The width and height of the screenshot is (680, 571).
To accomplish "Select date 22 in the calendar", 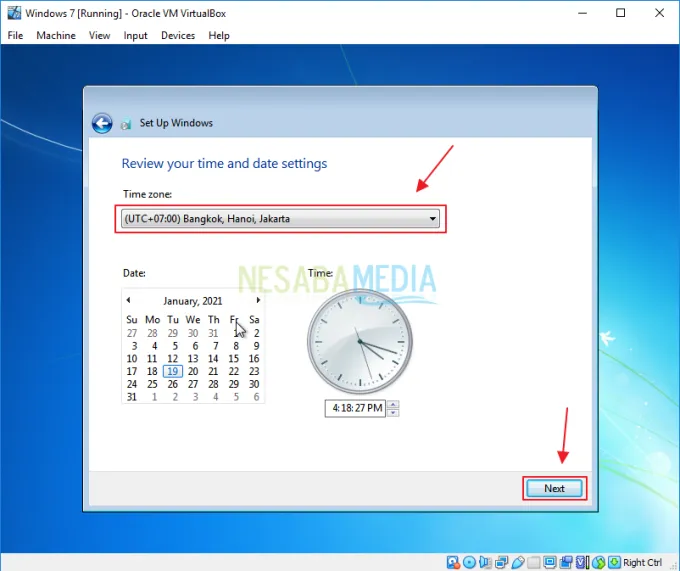I will (234, 371).
